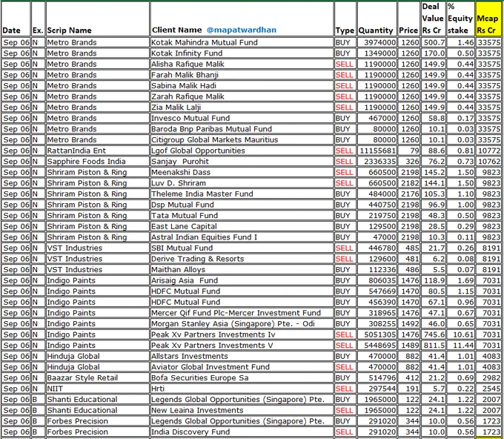Select the Mcap '2982' cell

click(x=488, y=378)
